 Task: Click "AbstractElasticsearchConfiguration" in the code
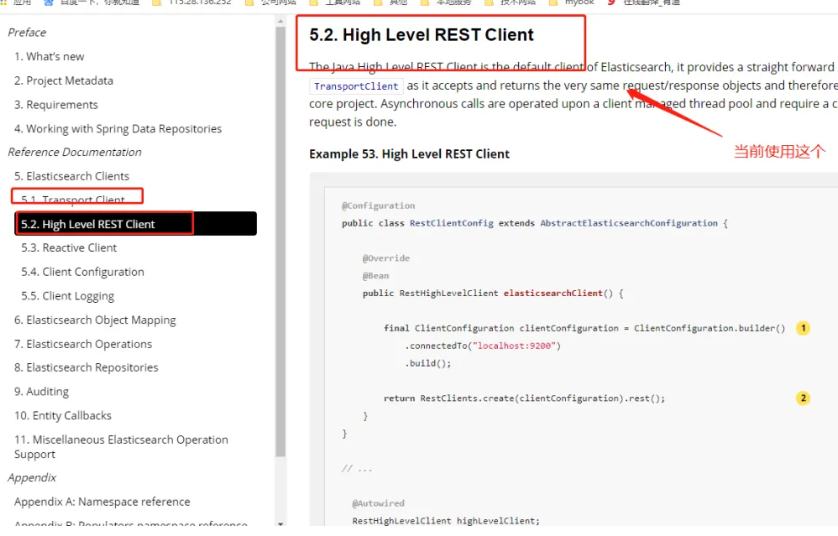(628, 223)
